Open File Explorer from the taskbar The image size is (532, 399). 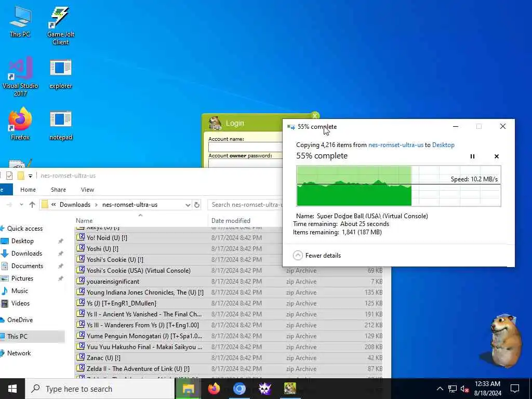click(x=188, y=389)
